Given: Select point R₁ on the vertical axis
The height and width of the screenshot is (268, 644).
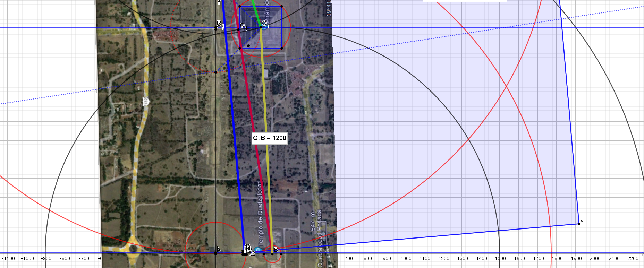Looking at the screenshot, I should (215, 29).
